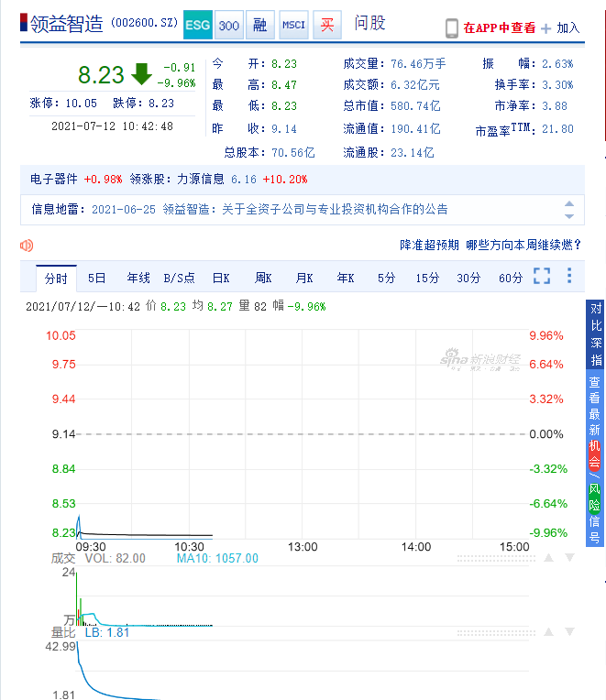
Task: Click the 市盈率TTM value 21.80
Action: click(x=557, y=129)
